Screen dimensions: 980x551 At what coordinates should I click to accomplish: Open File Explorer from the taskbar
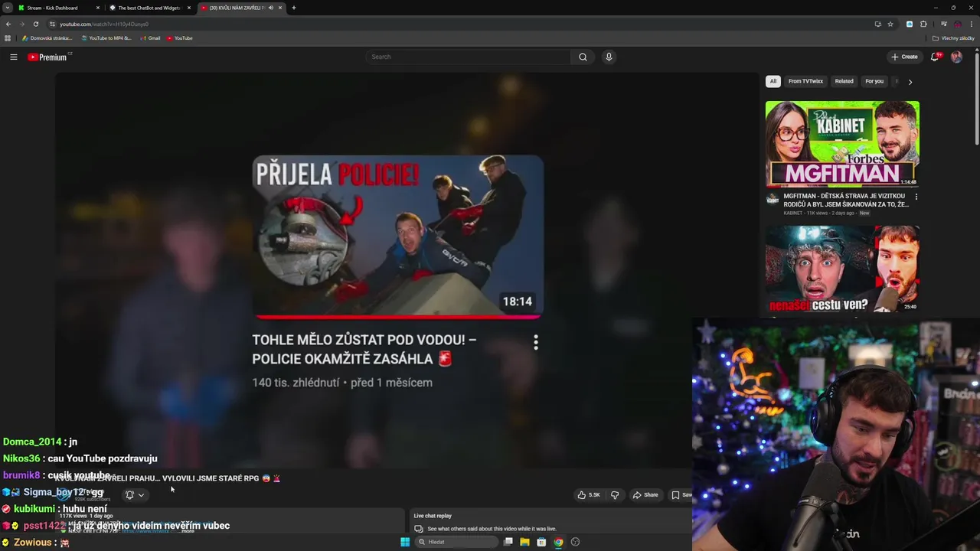(x=524, y=542)
